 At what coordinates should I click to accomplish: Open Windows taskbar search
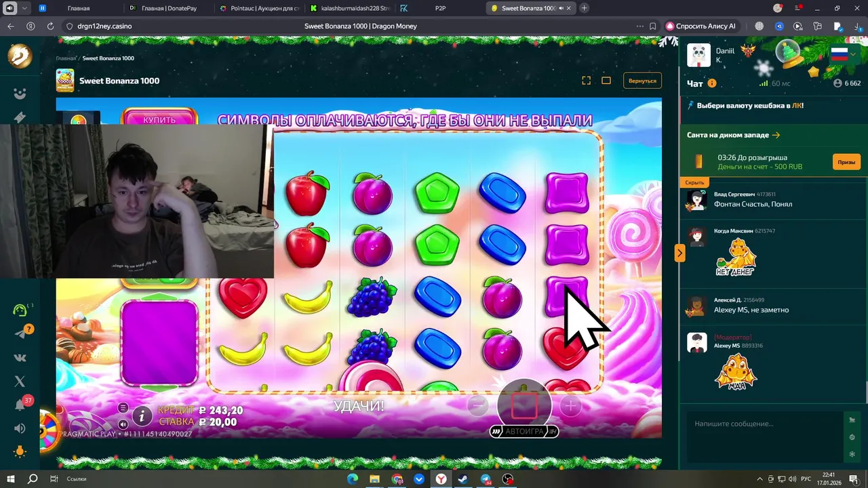32,479
